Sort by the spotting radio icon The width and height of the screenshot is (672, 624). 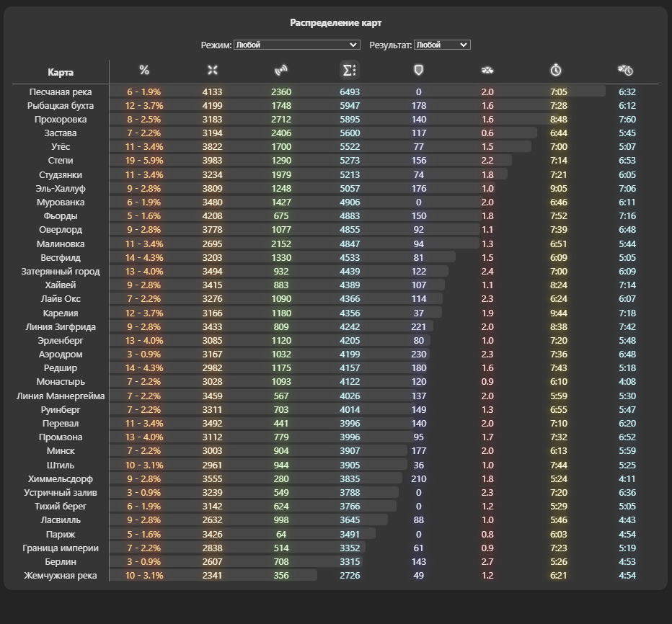(x=281, y=70)
